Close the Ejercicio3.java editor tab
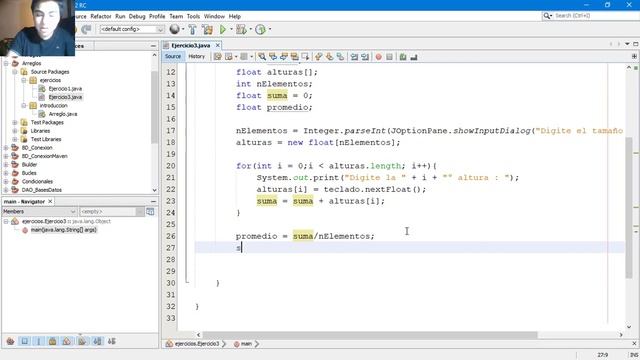 pos(218,45)
